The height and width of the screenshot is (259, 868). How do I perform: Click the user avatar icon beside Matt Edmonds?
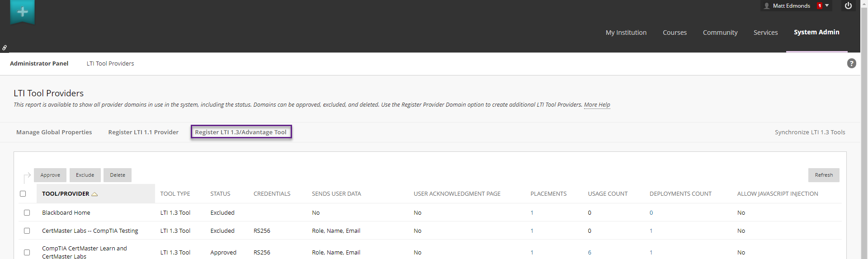point(767,6)
